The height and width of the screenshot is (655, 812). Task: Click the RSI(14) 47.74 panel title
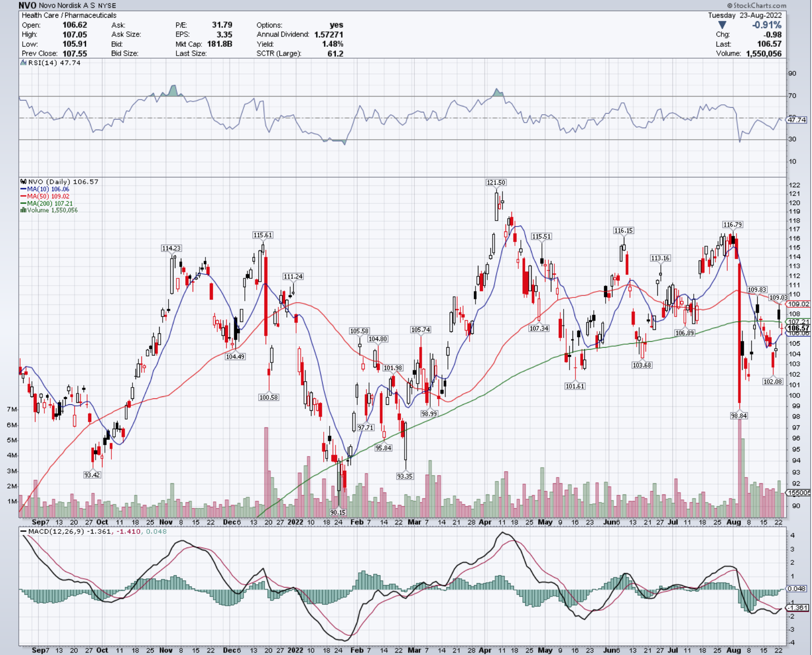coord(54,63)
